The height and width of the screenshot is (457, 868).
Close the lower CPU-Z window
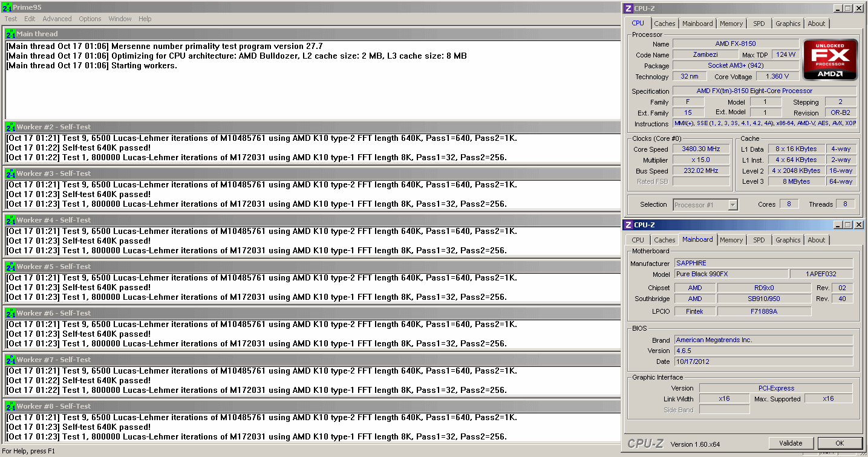click(x=858, y=225)
